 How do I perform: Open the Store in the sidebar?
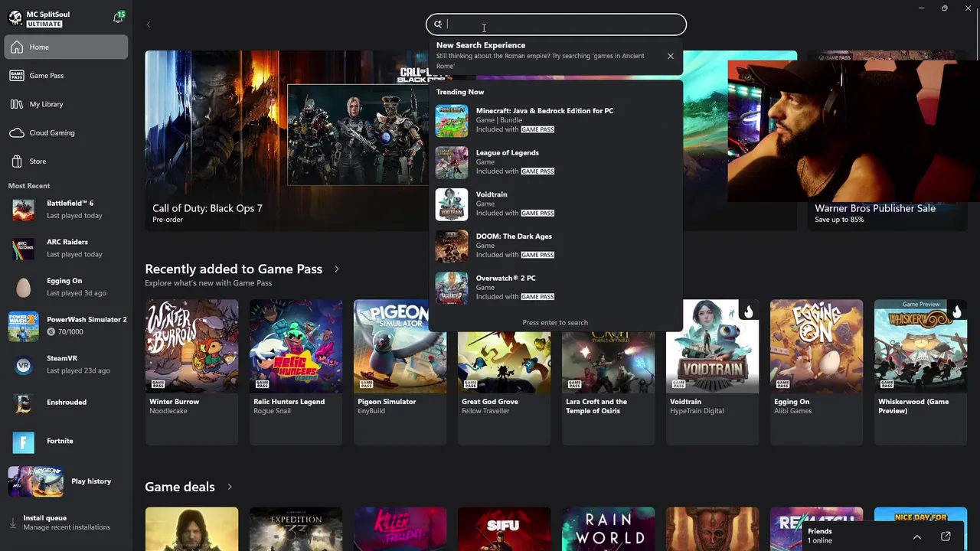point(66,161)
